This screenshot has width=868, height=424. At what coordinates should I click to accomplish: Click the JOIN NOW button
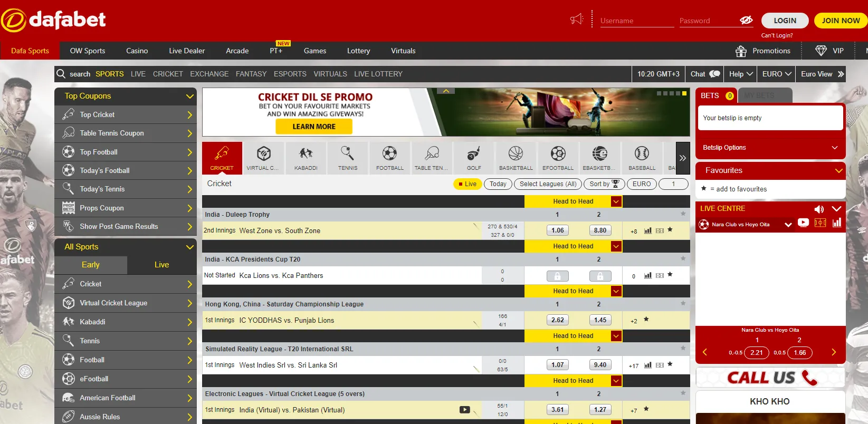pos(841,21)
